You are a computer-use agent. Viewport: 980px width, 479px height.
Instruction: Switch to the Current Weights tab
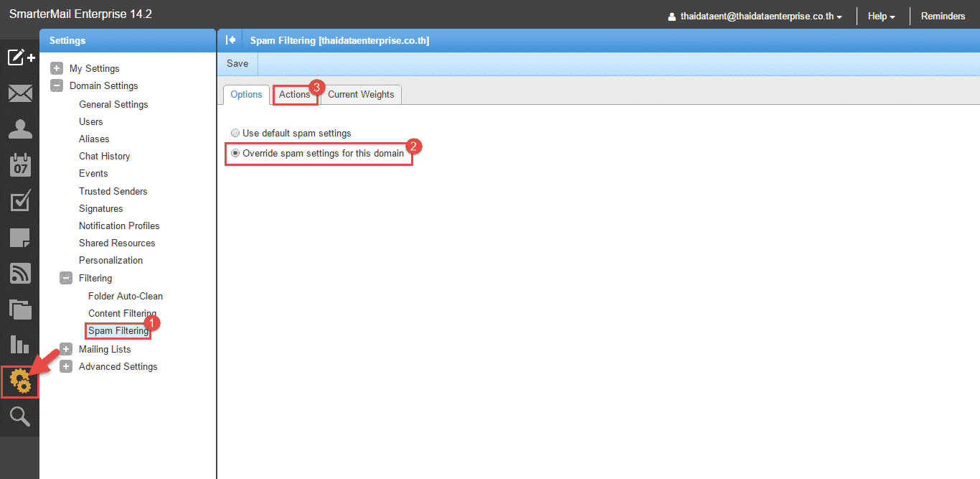tap(361, 95)
